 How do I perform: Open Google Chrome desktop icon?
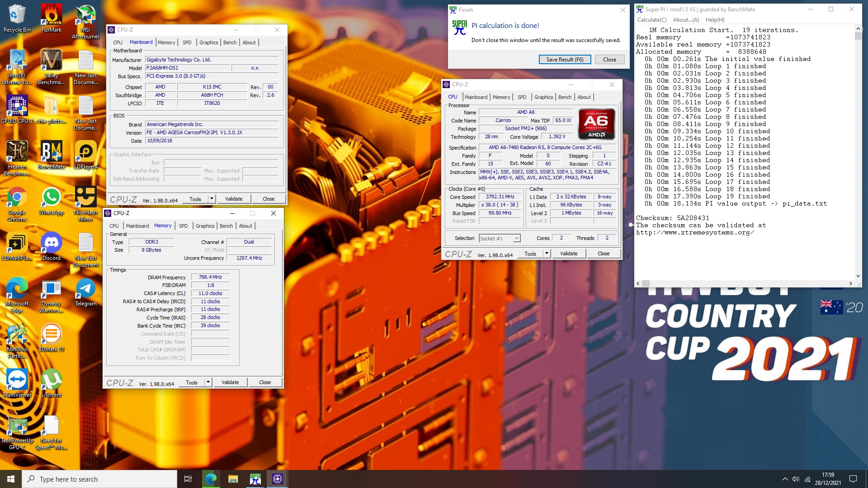coord(17,204)
